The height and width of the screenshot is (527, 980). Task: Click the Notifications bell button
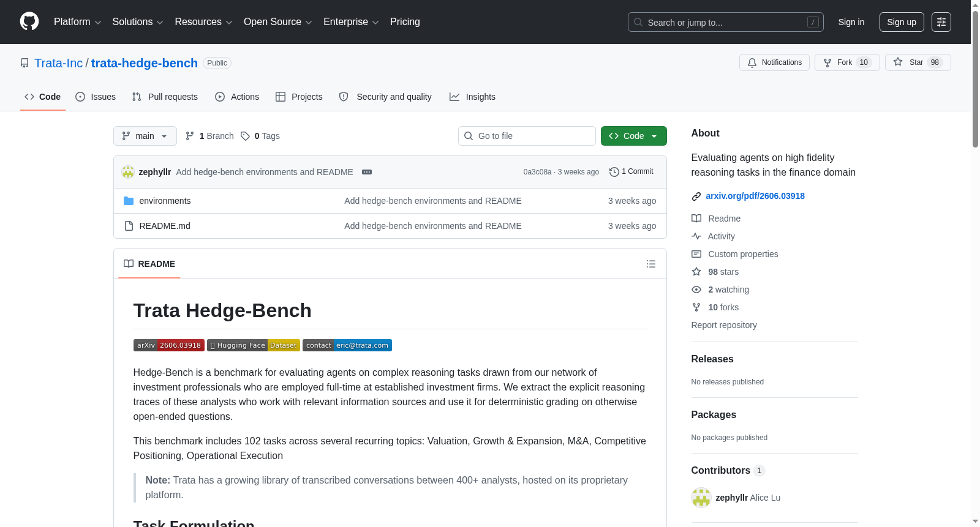click(x=774, y=62)
